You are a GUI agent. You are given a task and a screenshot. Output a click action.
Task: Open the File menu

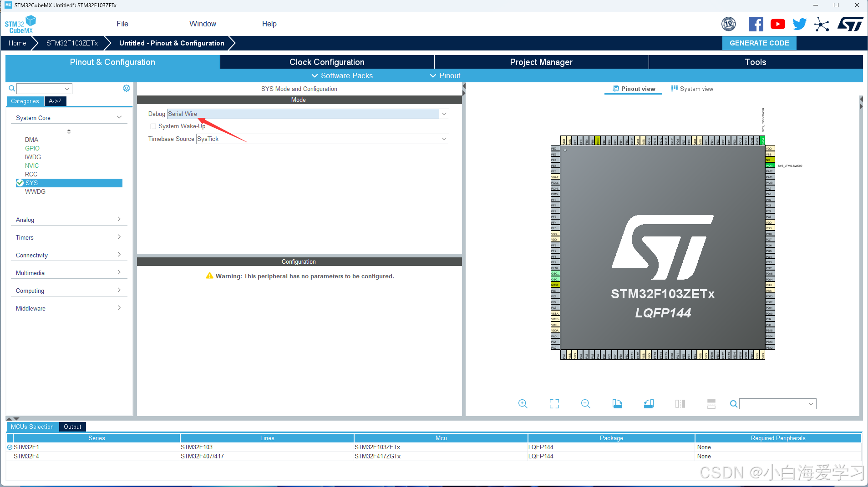[122, 24]
